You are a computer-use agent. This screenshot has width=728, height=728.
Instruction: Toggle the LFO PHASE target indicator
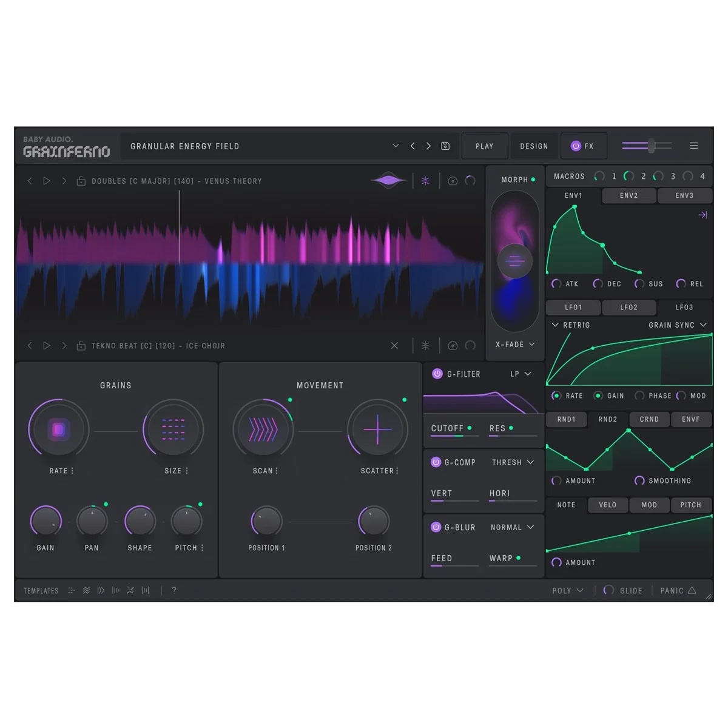click(639, 396)
